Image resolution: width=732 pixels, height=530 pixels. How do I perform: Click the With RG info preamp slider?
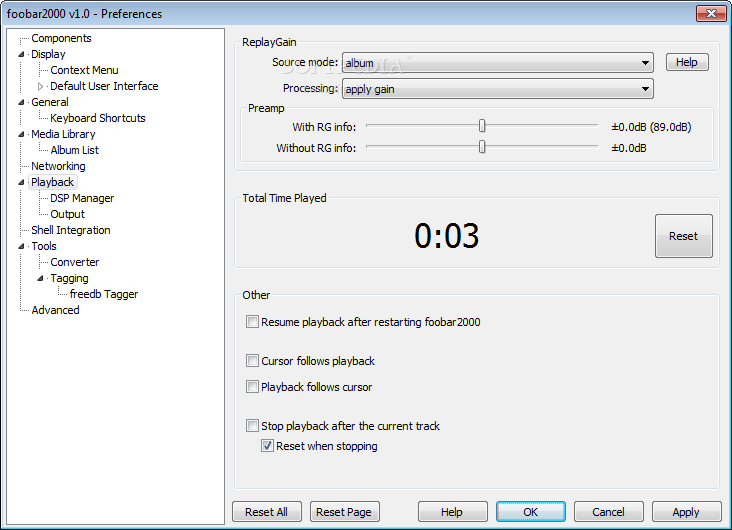coord(482,126)
